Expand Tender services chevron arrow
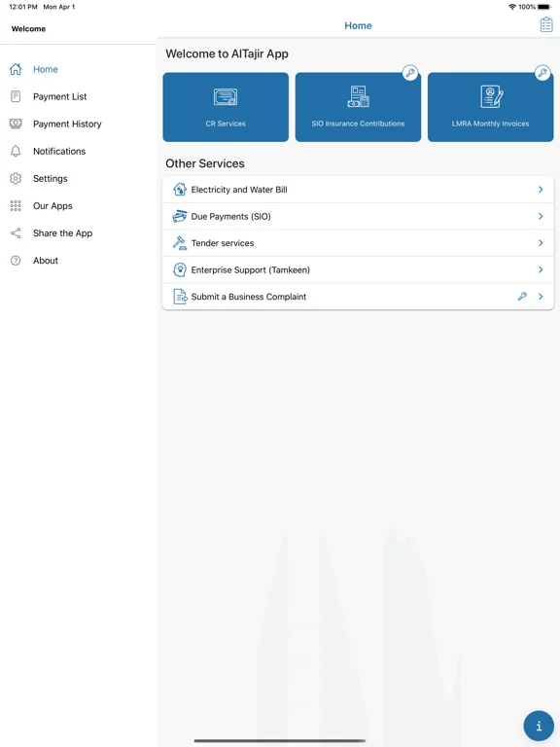The height and width of the screenshot is (747, 560). (541, 243)
